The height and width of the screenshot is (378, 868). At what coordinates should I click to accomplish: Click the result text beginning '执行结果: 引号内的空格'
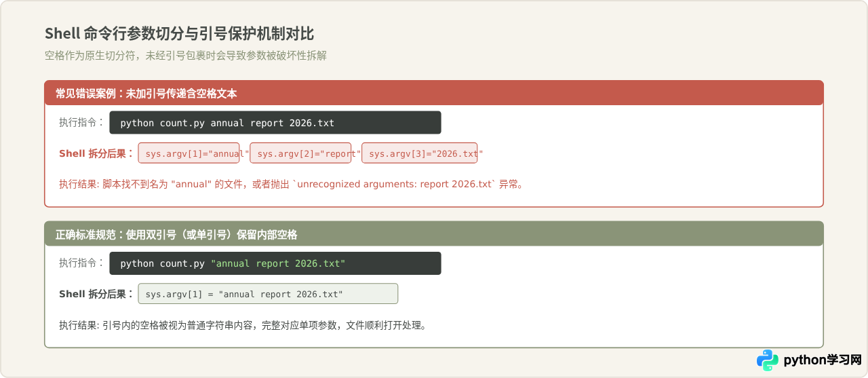243,325
